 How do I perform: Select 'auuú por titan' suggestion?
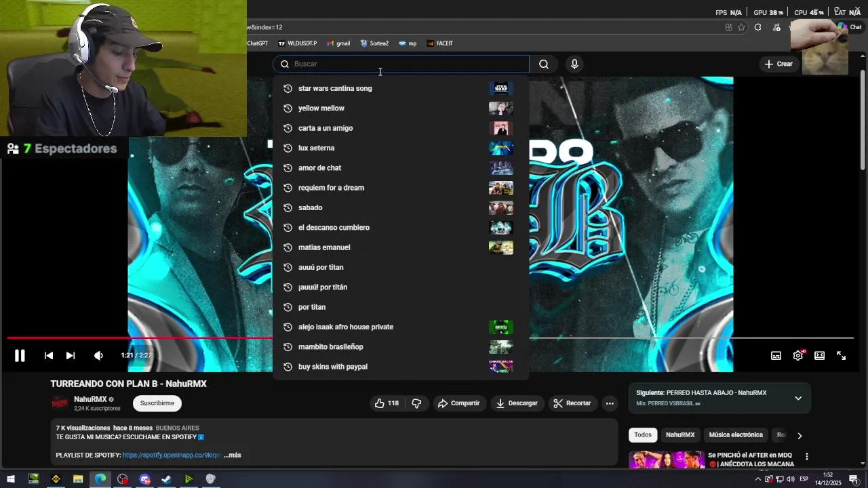(401, 267)
